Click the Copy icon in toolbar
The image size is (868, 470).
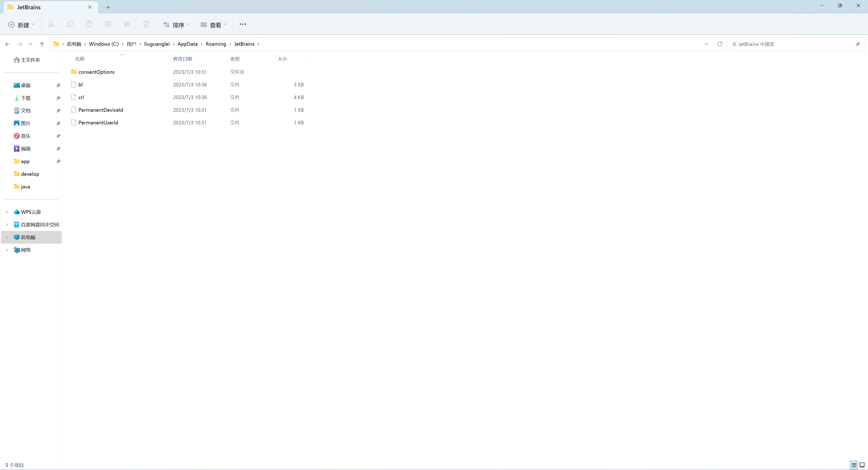tap(70, 24)
